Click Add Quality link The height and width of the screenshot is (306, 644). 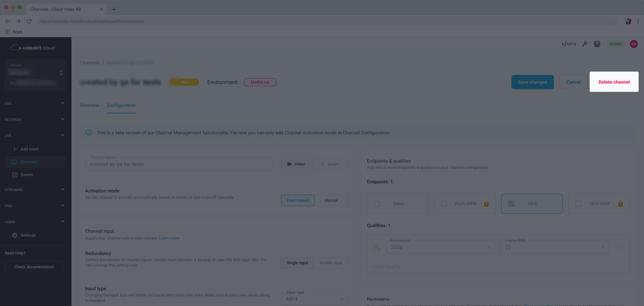click(386, 266)
